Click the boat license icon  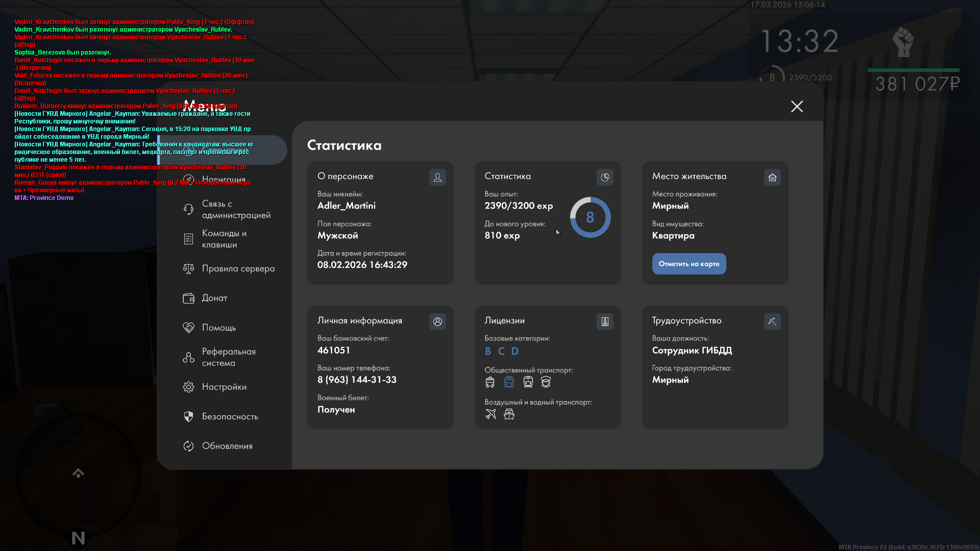pos(509,414)
